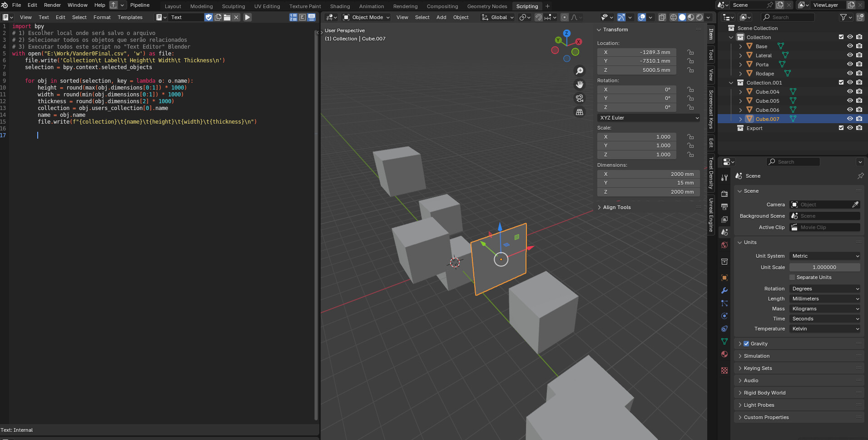Hide Base collection eye icon
The image size is (868, 440).
tap(850, 46)
